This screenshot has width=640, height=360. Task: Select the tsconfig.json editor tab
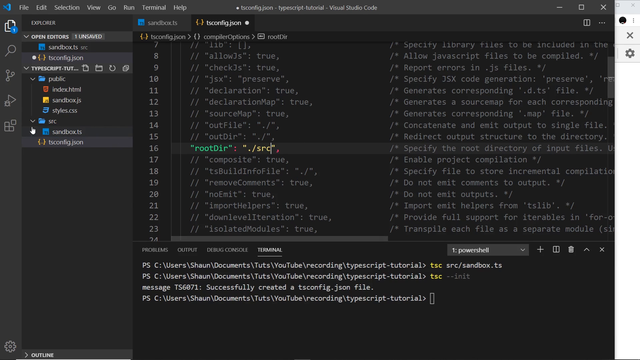pyautogui.click(x=223, y=23)
